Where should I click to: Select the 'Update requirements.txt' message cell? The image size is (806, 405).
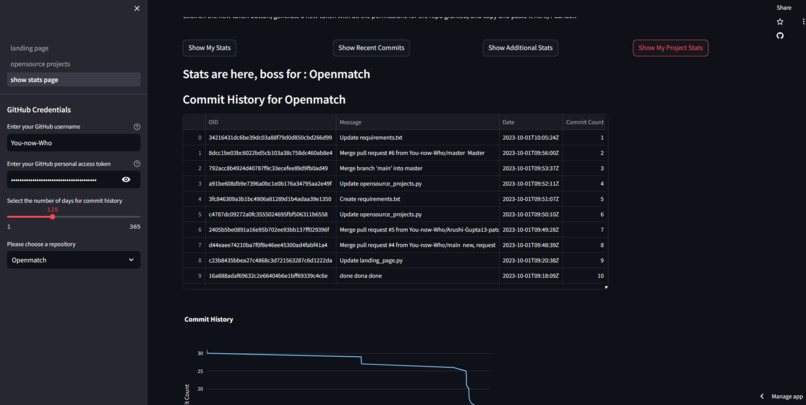point(417,137)
